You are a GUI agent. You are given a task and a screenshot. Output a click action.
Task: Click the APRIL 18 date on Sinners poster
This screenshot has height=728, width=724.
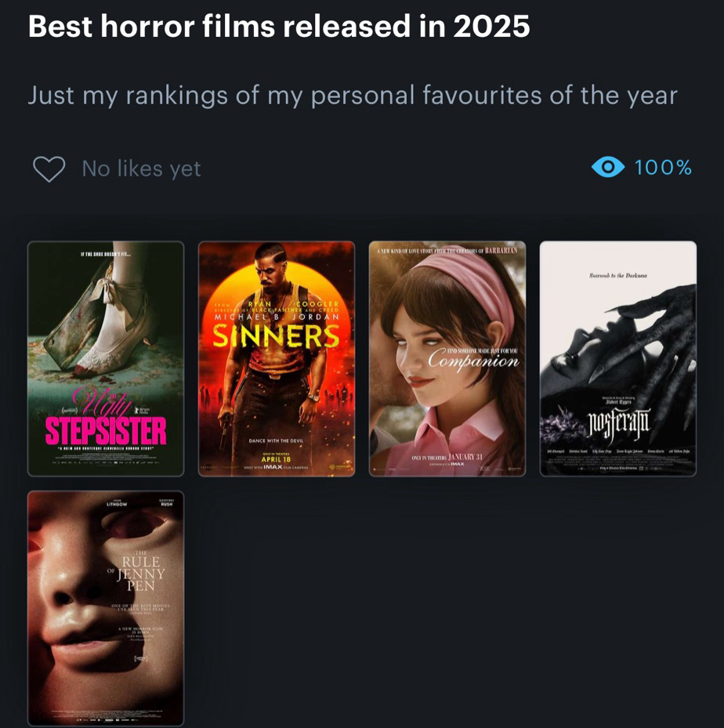click(276, 459)
